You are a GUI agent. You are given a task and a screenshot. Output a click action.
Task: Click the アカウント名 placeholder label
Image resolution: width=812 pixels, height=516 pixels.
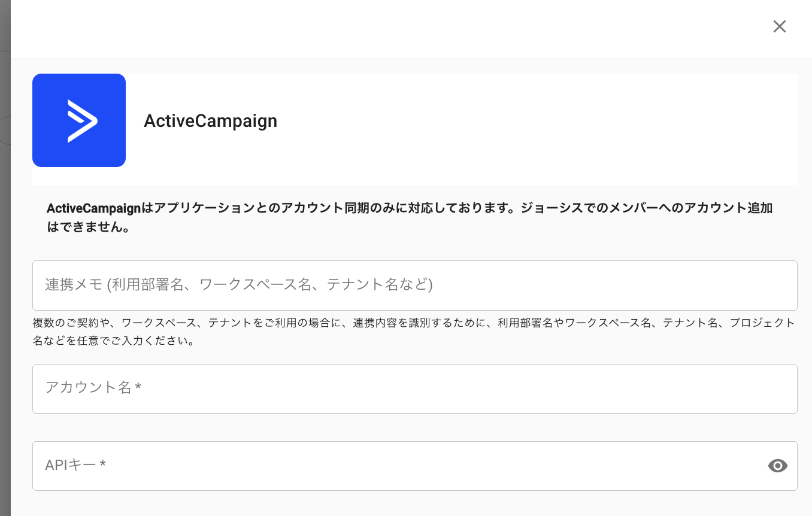click(x=88, y=387)
